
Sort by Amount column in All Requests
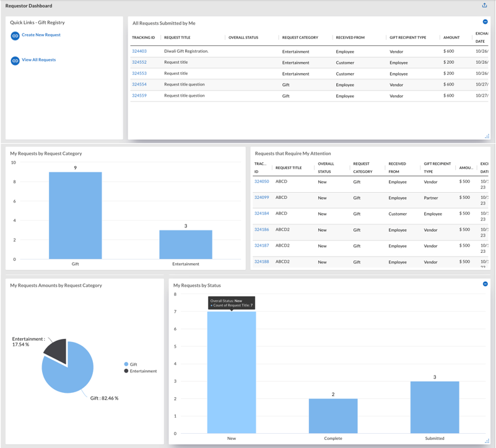pyautogui.click(x=451, y=37)
